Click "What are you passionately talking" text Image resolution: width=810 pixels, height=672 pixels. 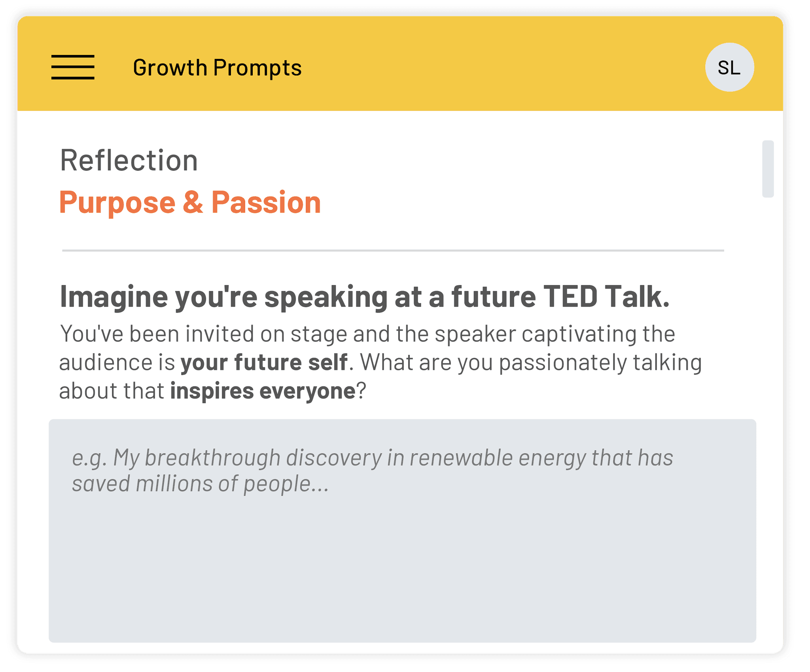point(531,362)
